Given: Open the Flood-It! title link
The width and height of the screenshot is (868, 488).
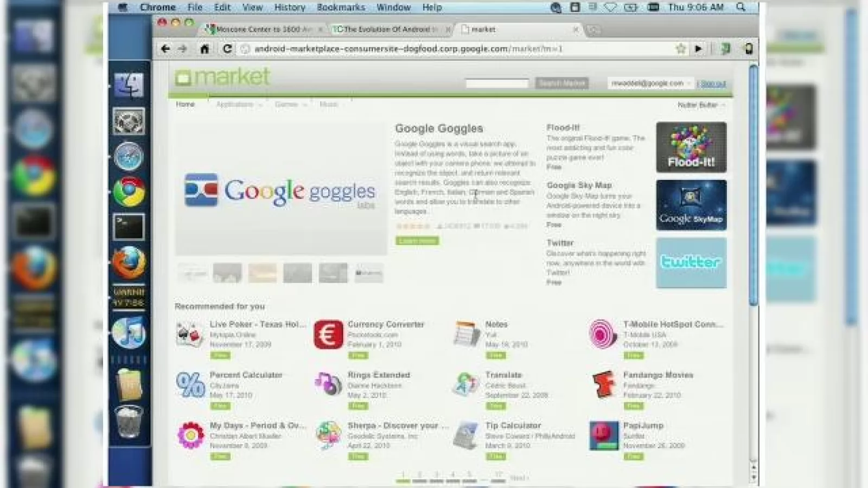Looking at the screenshot, I should point(563,127).
